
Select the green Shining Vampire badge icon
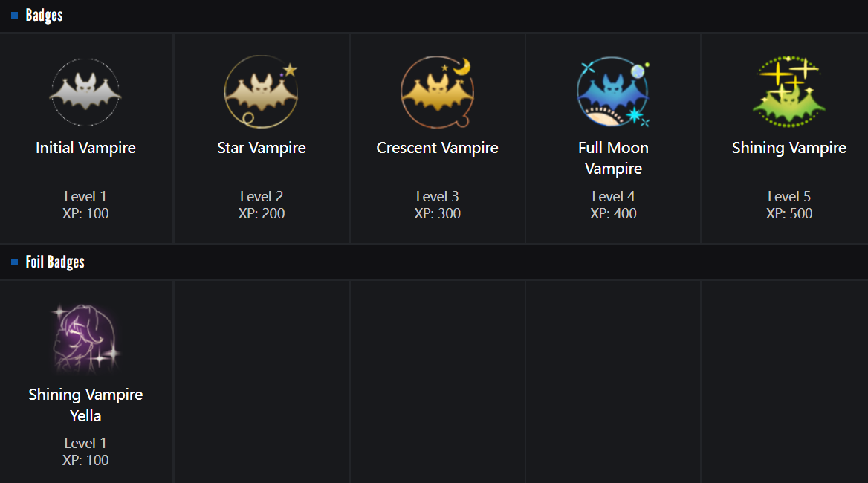tap(788, 93)
